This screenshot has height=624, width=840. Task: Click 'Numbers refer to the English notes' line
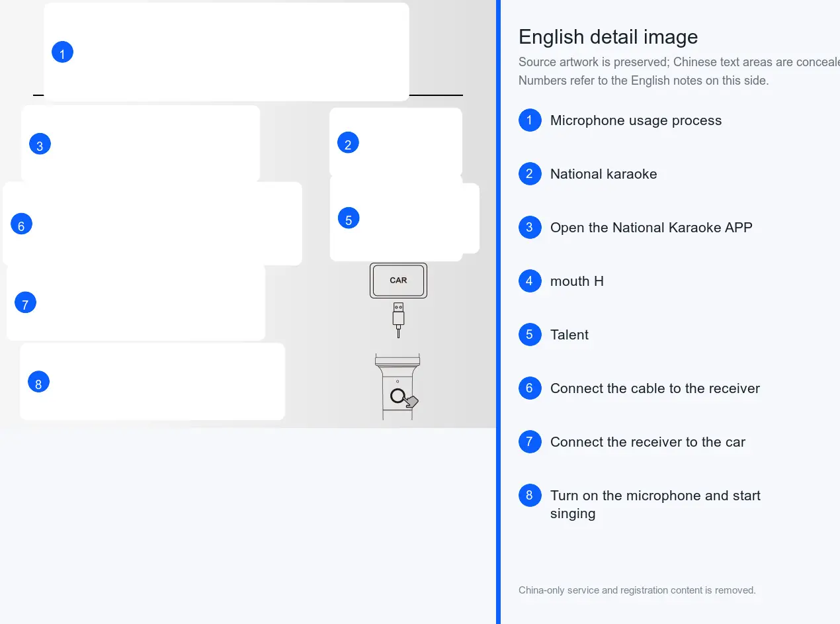644,81
